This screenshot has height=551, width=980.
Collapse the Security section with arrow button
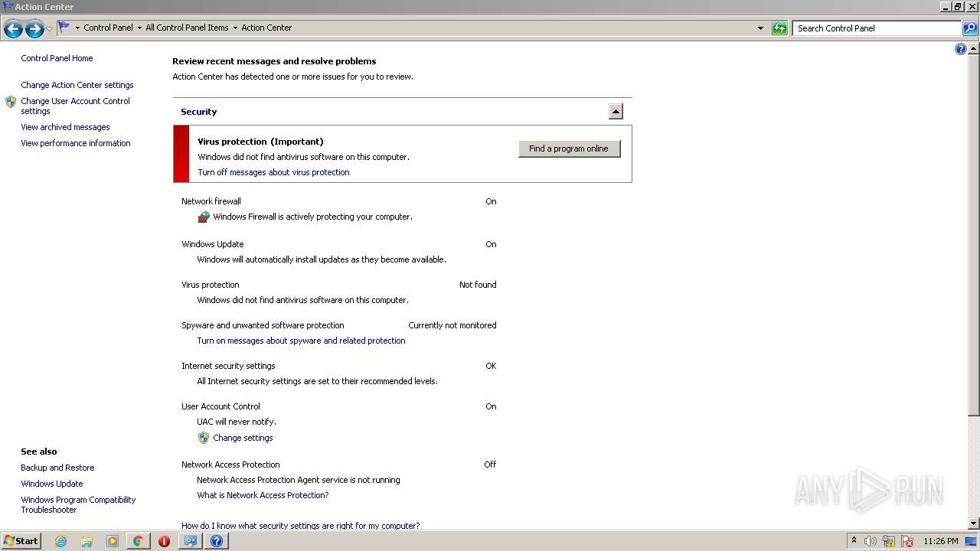point(616,112)
